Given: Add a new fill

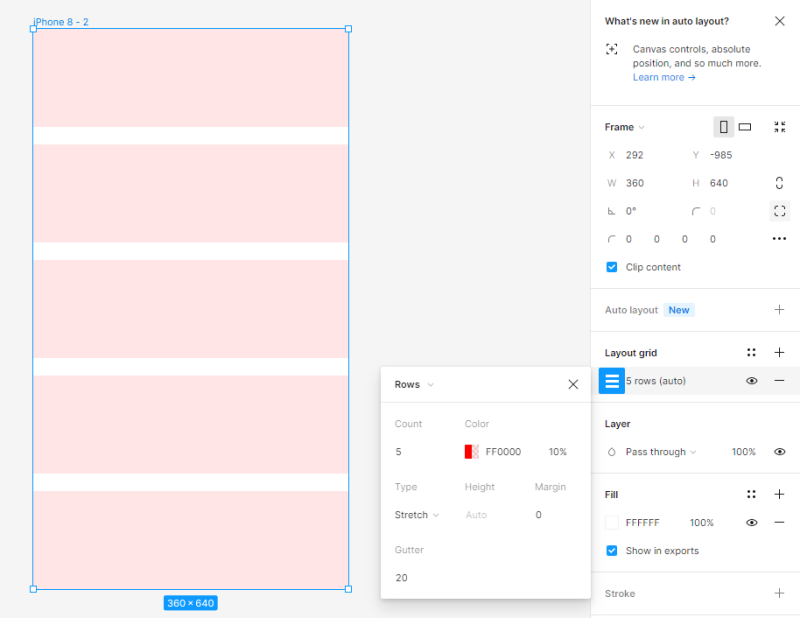Looking at the screenshot, I should coord(779,495).
